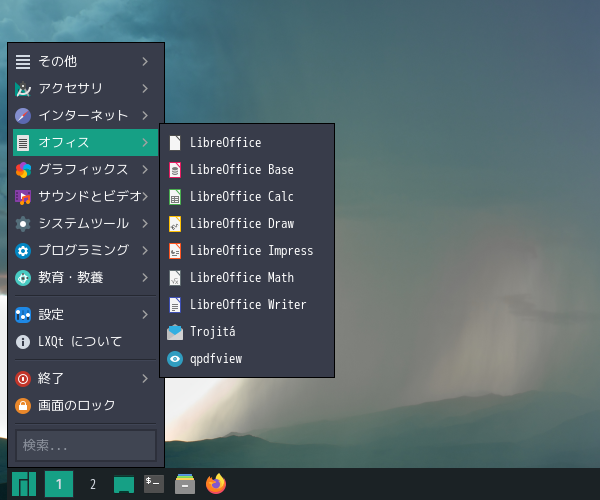600x500 pixels.
Task: Click the red 終了 power icon
Action: tap(23, 379)
